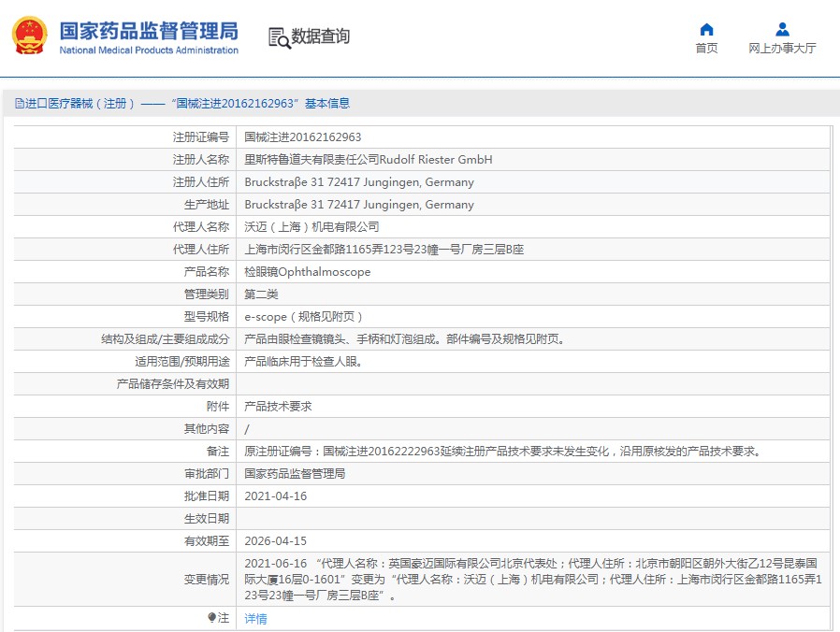Open the 数据查询 magnifier icon
This screenshot has width=840, height=632.
tap(279, 37)
